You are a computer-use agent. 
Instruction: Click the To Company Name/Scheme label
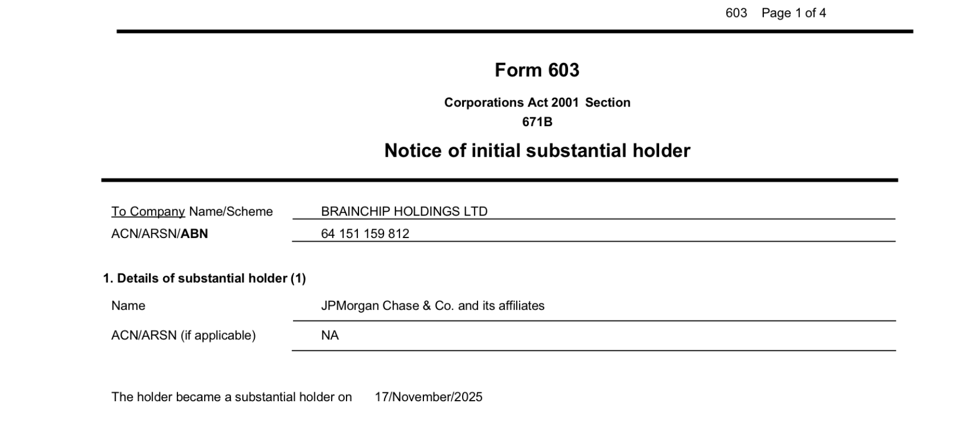pyautogui.click(x=192, y=212)
